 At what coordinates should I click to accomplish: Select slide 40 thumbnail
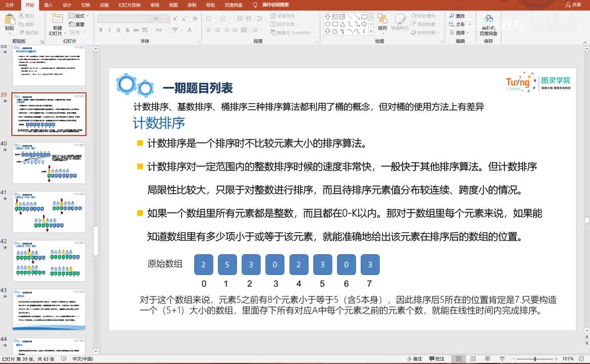(x=49, y=163)
